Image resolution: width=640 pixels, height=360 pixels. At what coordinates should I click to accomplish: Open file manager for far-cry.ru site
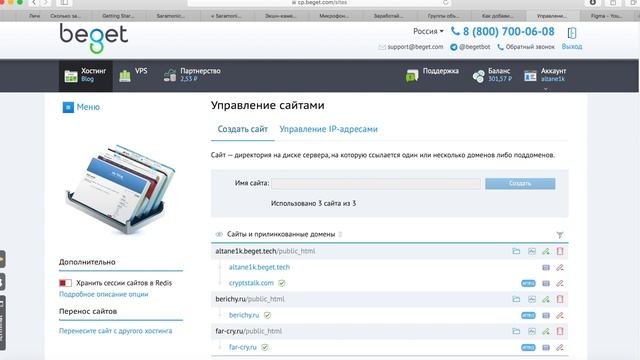pyautogui.click(x=516, y=331)
